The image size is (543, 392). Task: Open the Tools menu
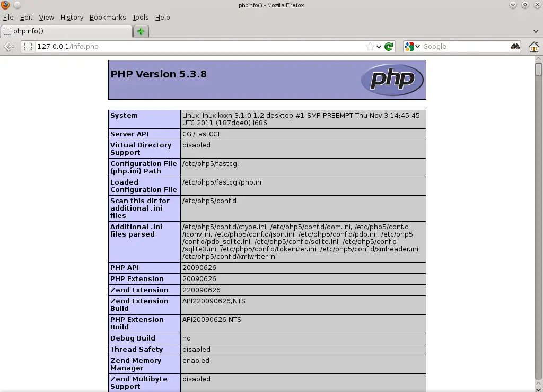pos(140,18)
